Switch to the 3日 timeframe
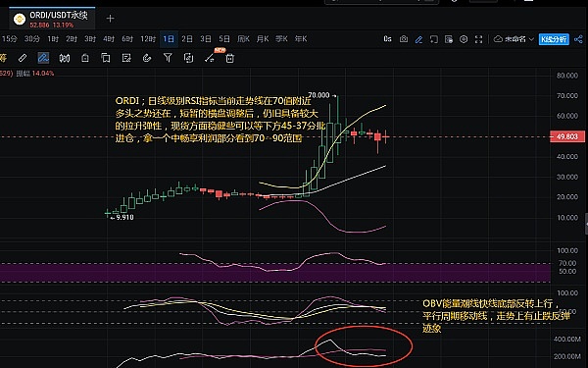The width and height of the screenshot is (588, 368). tap(206, 39)
